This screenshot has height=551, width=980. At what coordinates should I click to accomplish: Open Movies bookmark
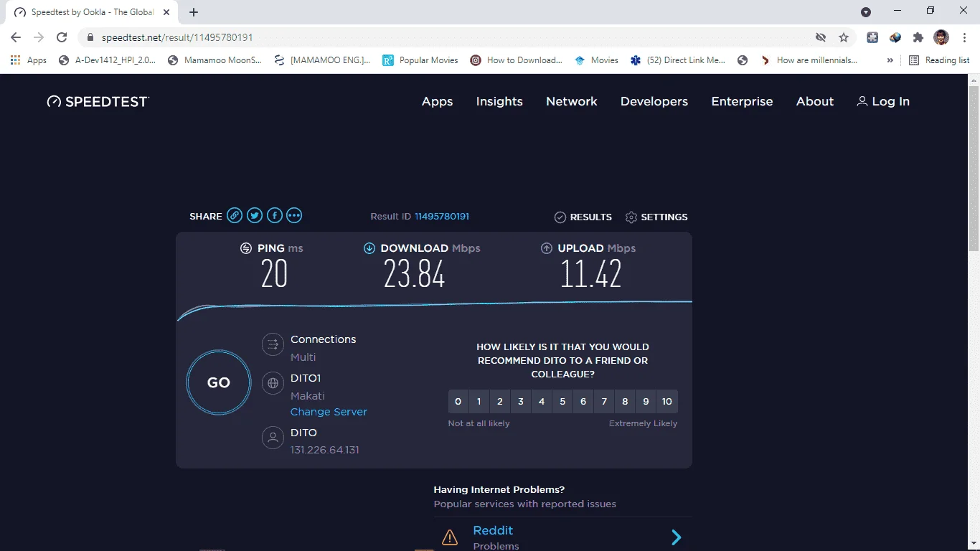(596, 60)
